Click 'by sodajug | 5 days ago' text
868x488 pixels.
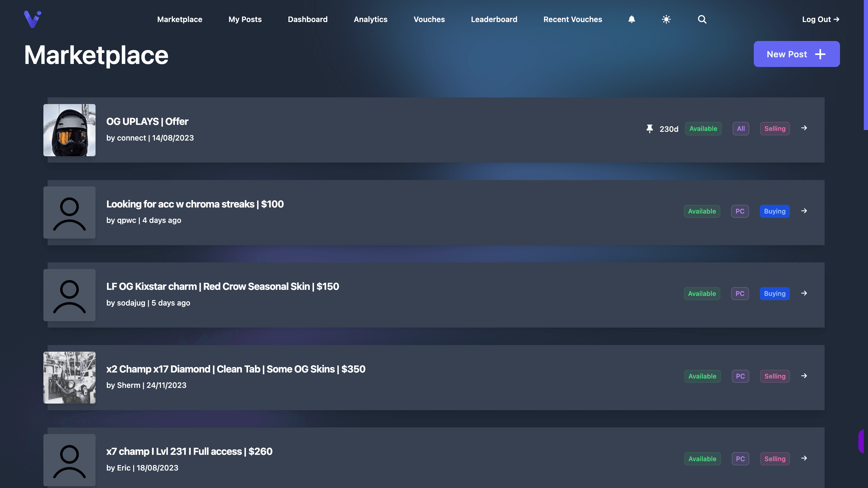point(148,303)
